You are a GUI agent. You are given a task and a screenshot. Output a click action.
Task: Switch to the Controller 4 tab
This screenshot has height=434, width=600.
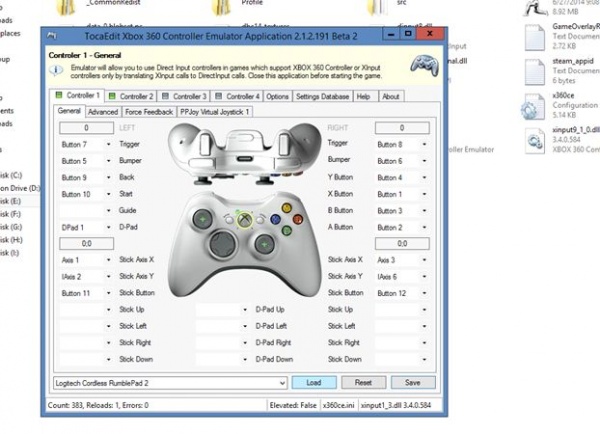(x=237, y=96)
